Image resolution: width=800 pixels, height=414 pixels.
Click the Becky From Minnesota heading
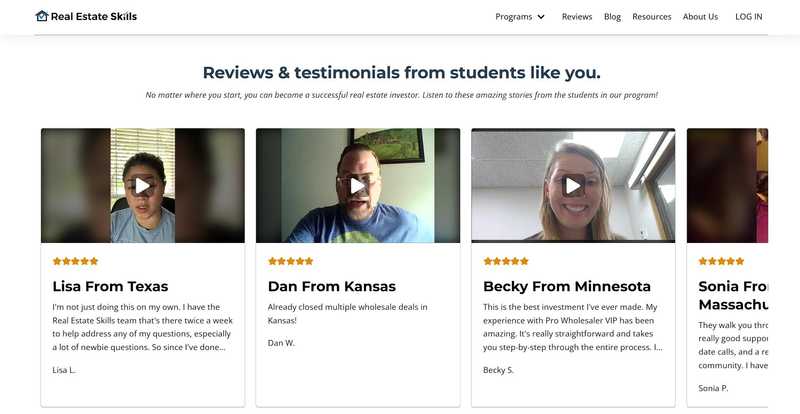coord(567,286)
